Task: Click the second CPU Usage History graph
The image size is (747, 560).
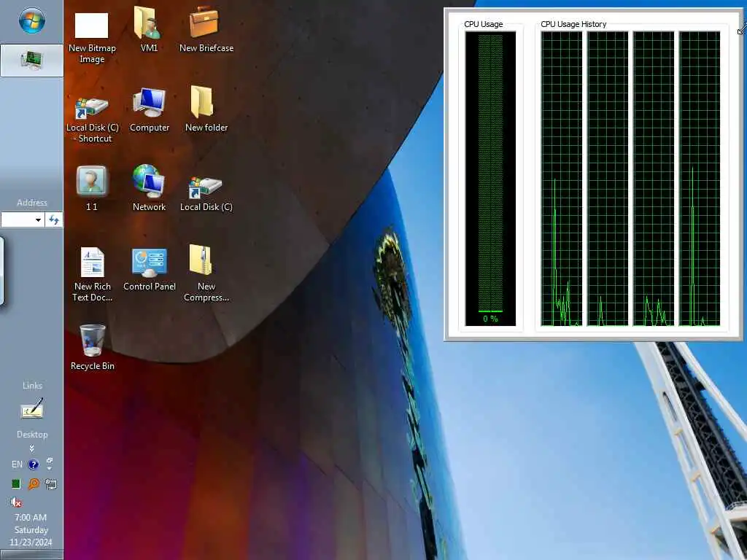Action: [608, 179]
